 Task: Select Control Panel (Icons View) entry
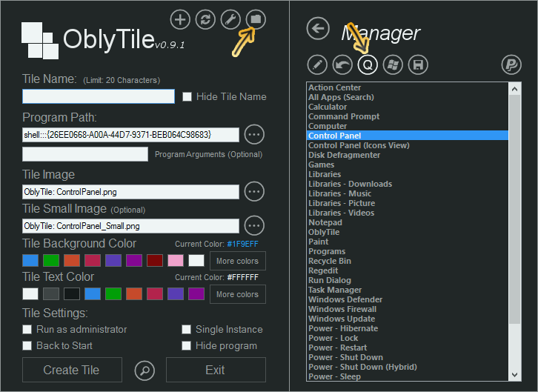click(408, 145)
